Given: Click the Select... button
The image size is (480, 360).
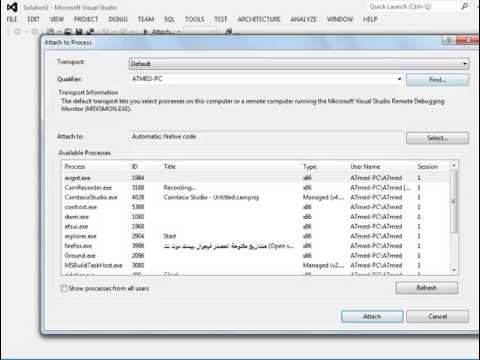Looking at the screenshot, I should coord(437,138).
